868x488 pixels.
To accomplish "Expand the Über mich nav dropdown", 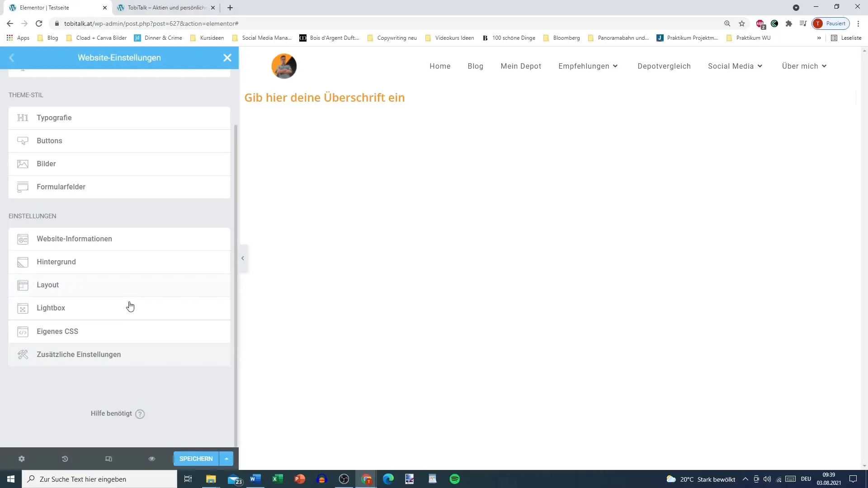I will coord(805,66).
